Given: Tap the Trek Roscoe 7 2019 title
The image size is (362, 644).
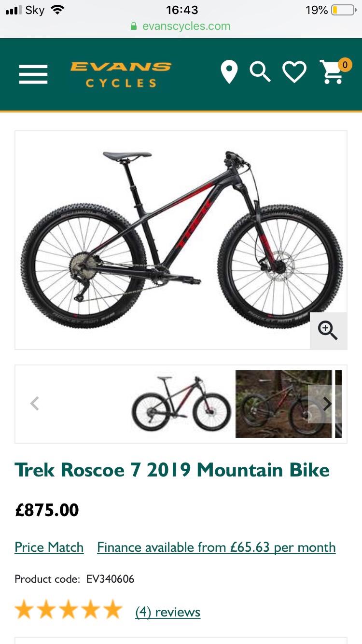Looking at the screenshot, I should tap(172, 470).
